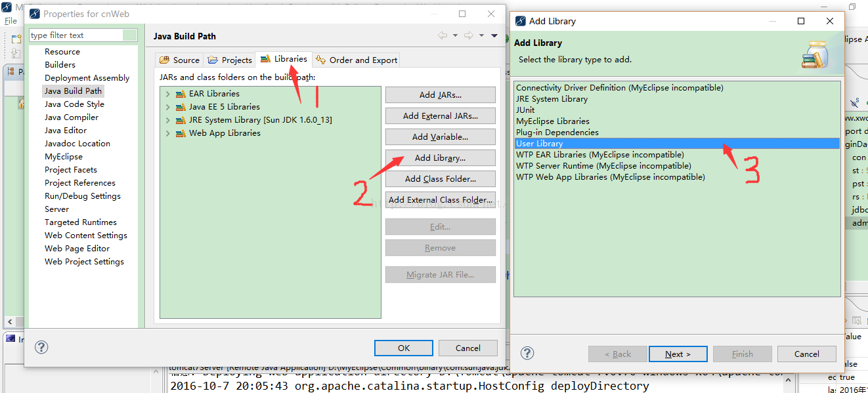The height and width of the screenshot is (393, 868).
Task: Open the File menu in MyEclipse window
Action: (x=11, y=21)
